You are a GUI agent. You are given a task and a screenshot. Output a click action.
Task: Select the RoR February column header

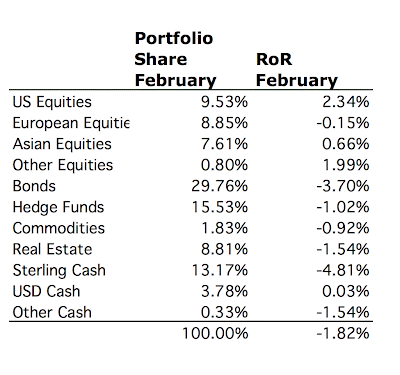click(297, 70)
